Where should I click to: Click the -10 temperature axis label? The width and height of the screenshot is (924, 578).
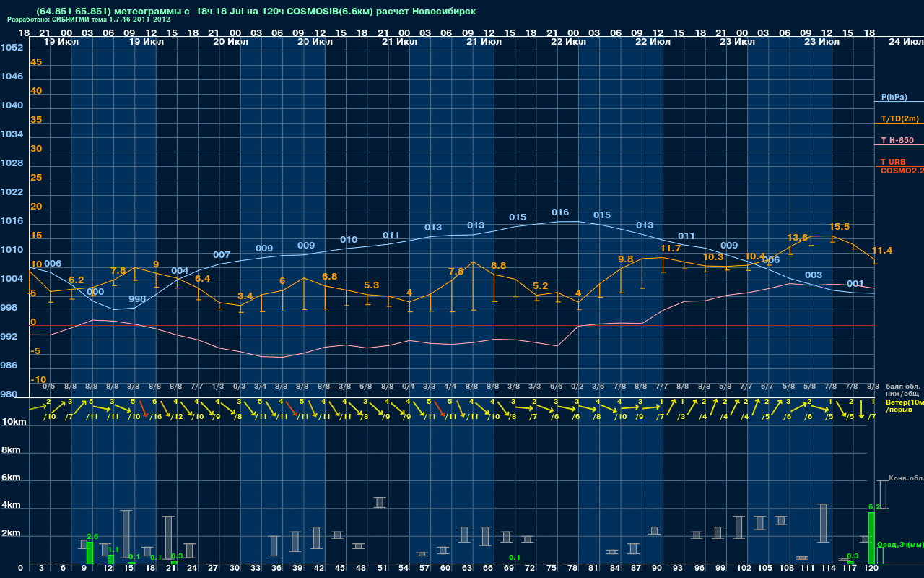pos(39,380)
